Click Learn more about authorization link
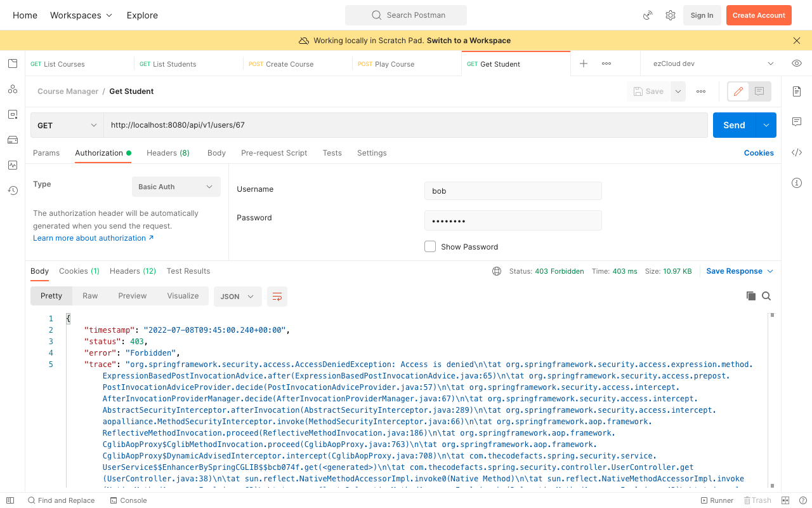The image size is (812, 508). pos(93,238)
